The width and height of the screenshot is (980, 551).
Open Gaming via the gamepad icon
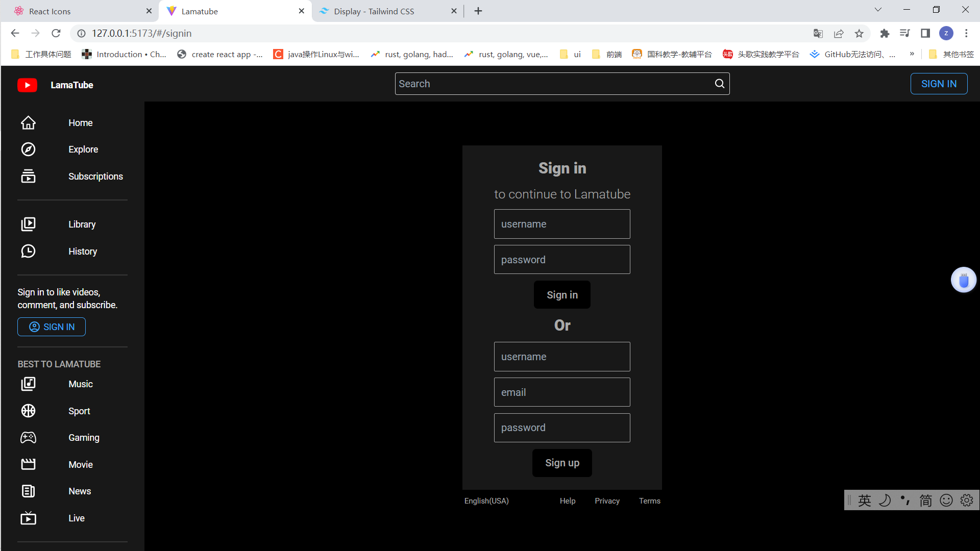28,437
